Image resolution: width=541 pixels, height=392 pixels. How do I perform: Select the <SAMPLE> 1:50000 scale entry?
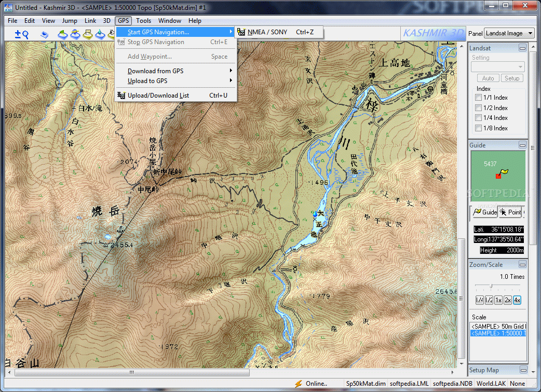(x=498, y=333)
